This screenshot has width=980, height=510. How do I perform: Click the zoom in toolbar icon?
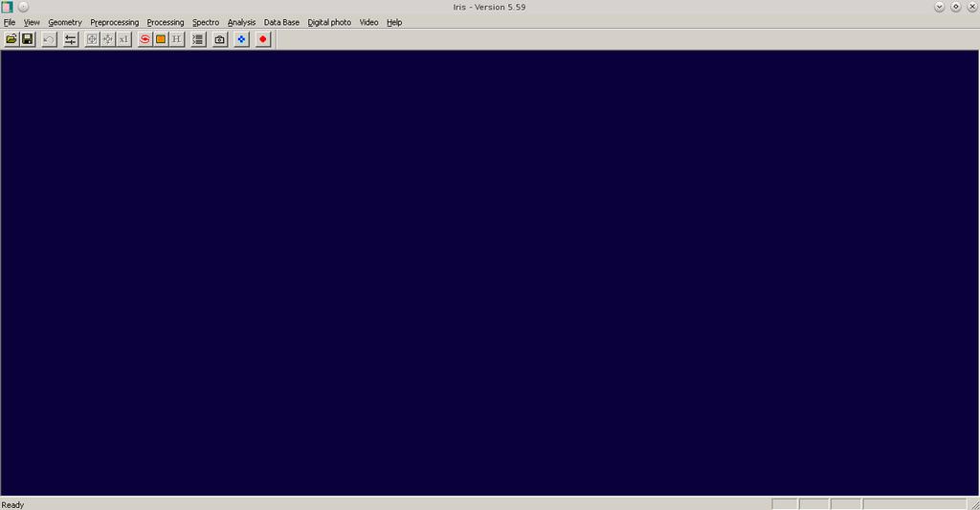point(92,39)
